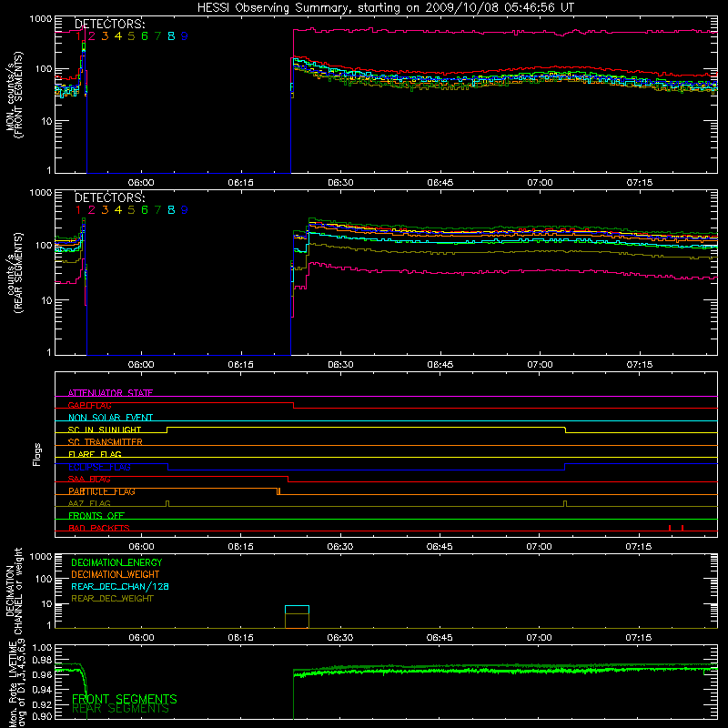Image resolution: width=728 pixels, height=728 pixels.
Task: Click the DECIMATION CHANNEL or weight axis title
Action: [14, 591]
